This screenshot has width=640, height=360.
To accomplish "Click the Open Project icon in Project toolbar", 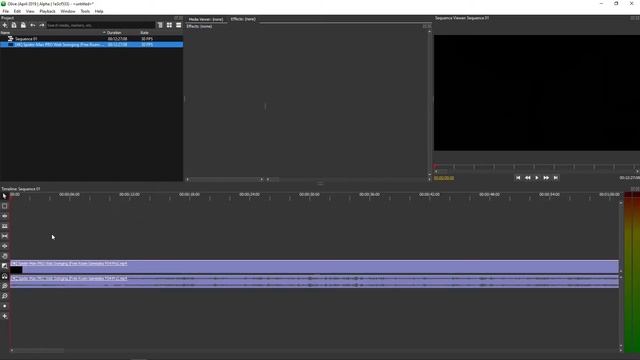I will pos(14,25).
